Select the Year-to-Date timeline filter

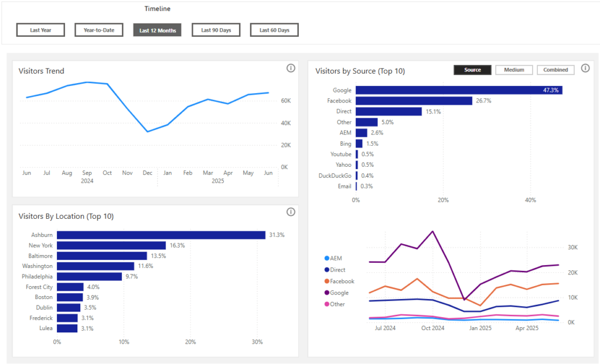[x=99, y=30]
